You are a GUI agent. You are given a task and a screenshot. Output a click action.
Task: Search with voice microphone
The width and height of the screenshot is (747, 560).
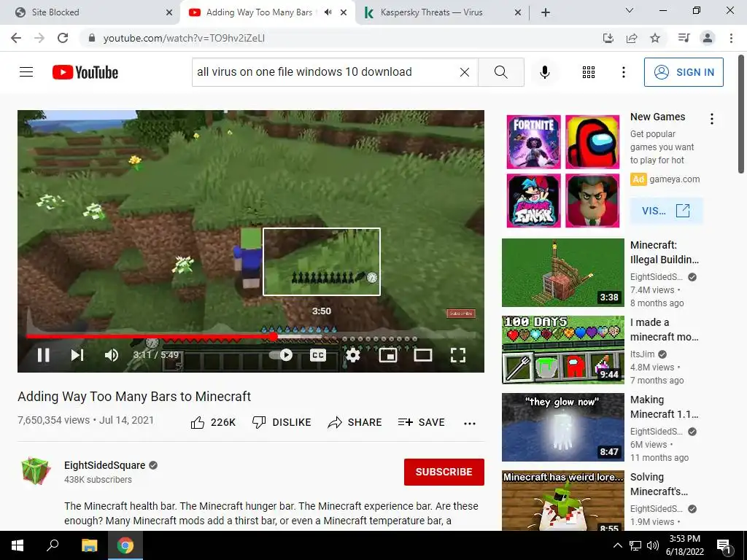pyautogui.click(x=545, y=72)
